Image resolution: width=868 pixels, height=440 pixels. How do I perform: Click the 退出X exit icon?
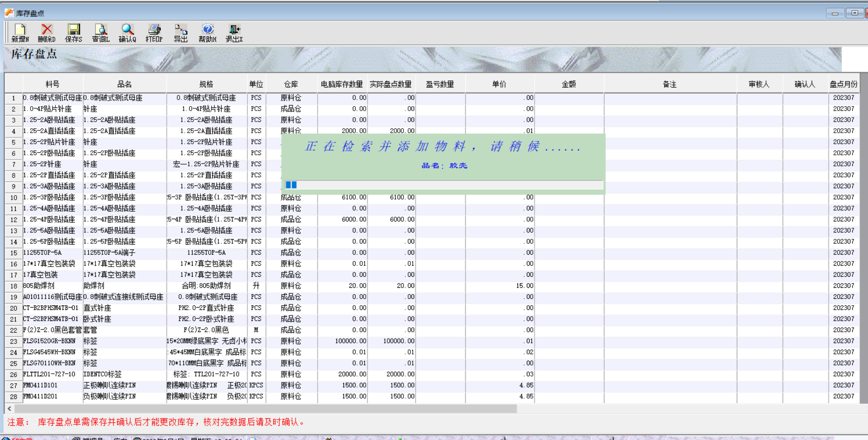pyautogui.click(x=234, y=33)
